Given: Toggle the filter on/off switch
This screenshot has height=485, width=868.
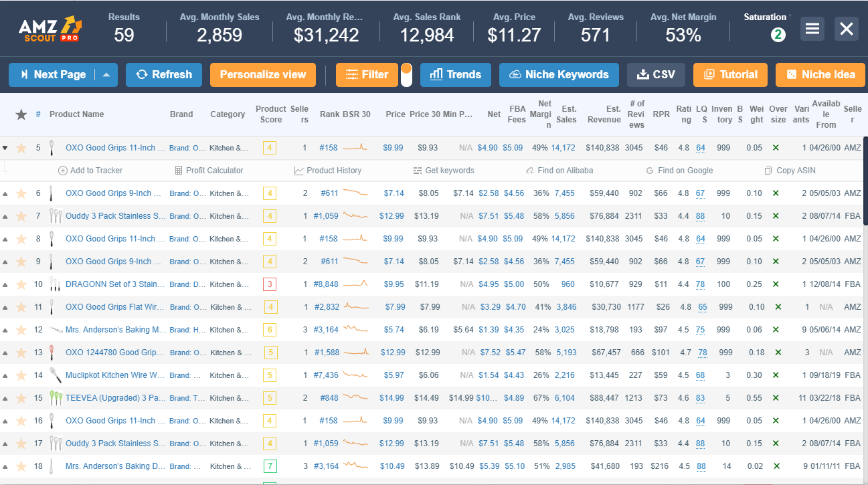Looking at the screenshot, I should [406, 75].
